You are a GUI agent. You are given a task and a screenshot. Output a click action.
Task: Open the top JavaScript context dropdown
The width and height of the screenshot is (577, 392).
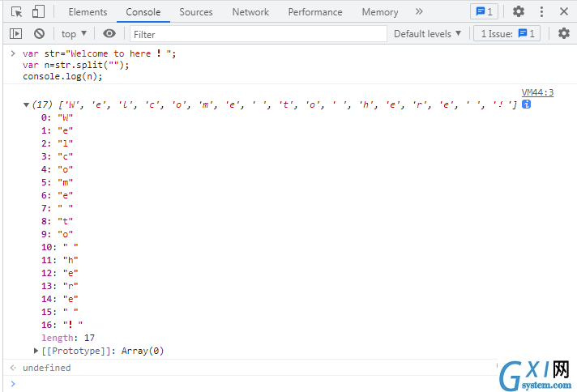[74, 34]
